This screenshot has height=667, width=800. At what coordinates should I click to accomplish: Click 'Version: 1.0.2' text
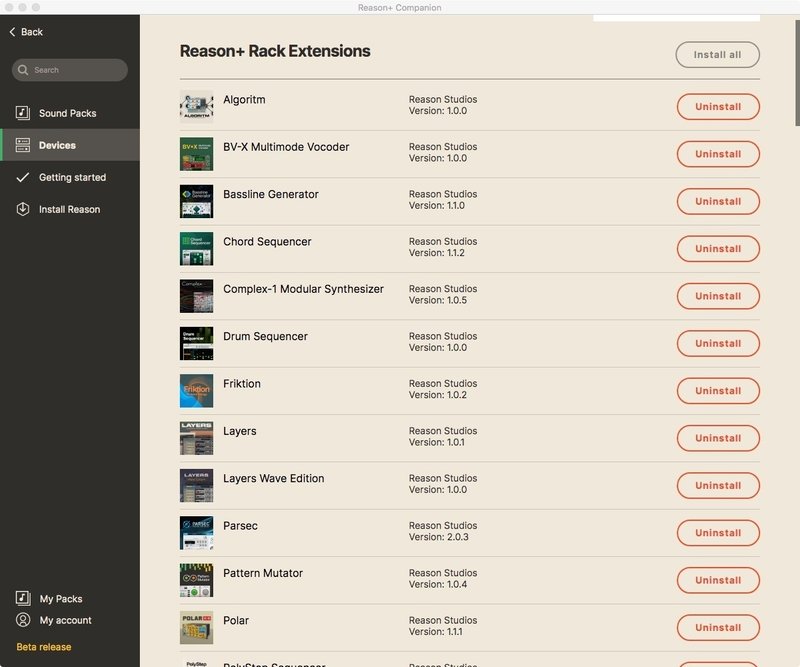pyautogui.click(x=438, y=395)
